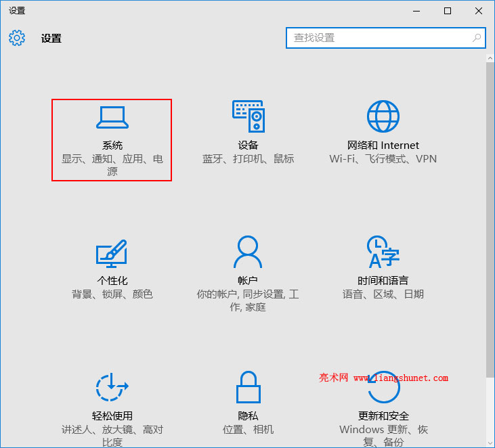Click the vertical scrollbar thumb
Viewport: 495px width, 448px height.
click(x=490, y=219)
